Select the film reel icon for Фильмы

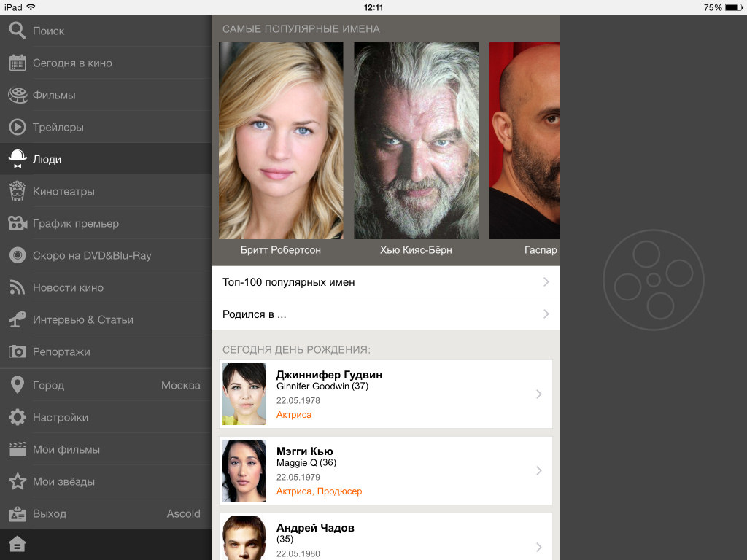pos(18,95)
